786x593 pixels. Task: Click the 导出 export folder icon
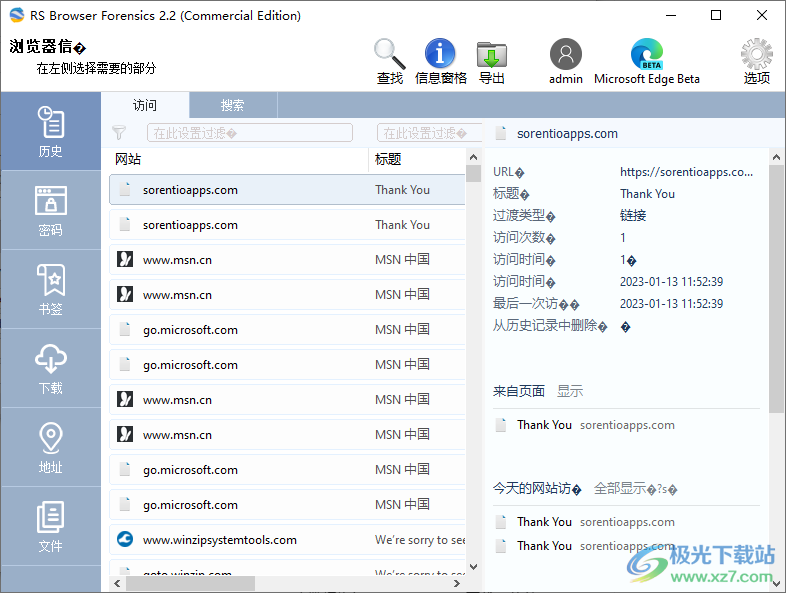[491, 61]
